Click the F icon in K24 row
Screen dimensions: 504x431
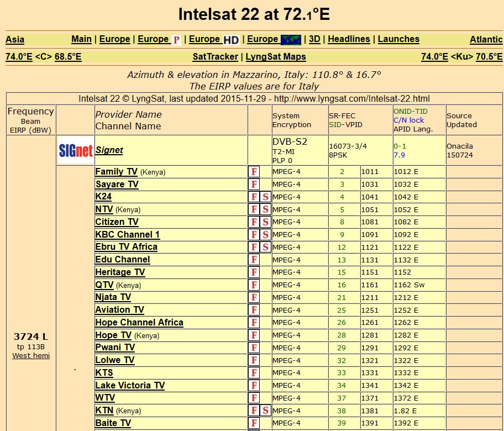(254, 197)
